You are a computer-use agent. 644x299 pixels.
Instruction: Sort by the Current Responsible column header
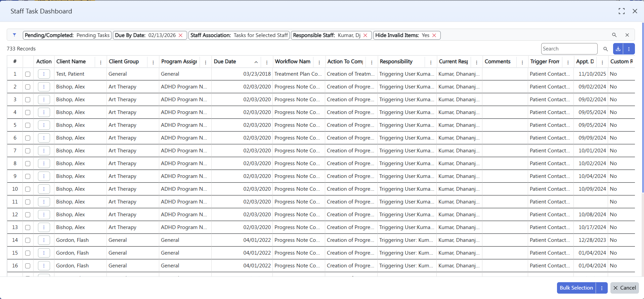[454, 62]
